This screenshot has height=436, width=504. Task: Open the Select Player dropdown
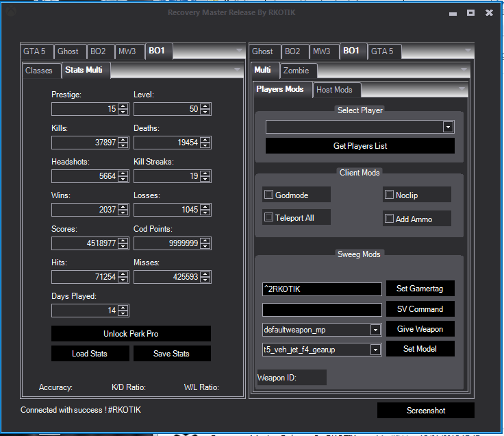tap(448, 127)
